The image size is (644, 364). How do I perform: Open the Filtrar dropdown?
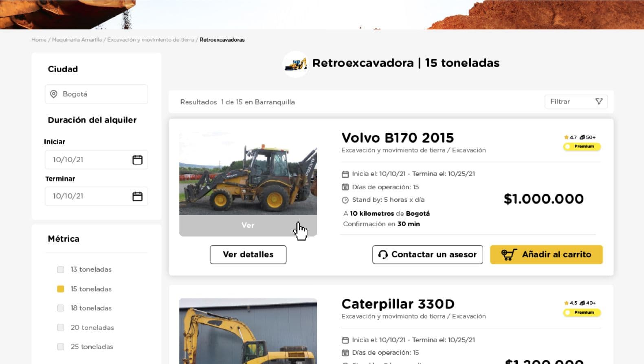click(576, 101)
